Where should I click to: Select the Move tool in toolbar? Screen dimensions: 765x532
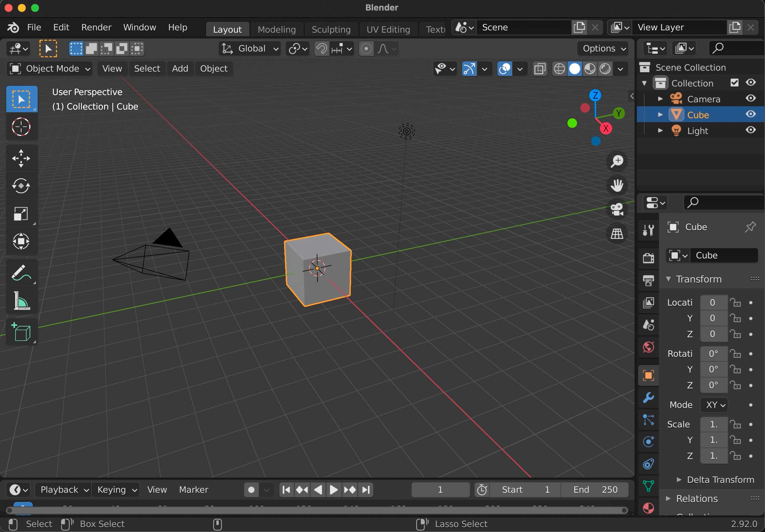21,158
